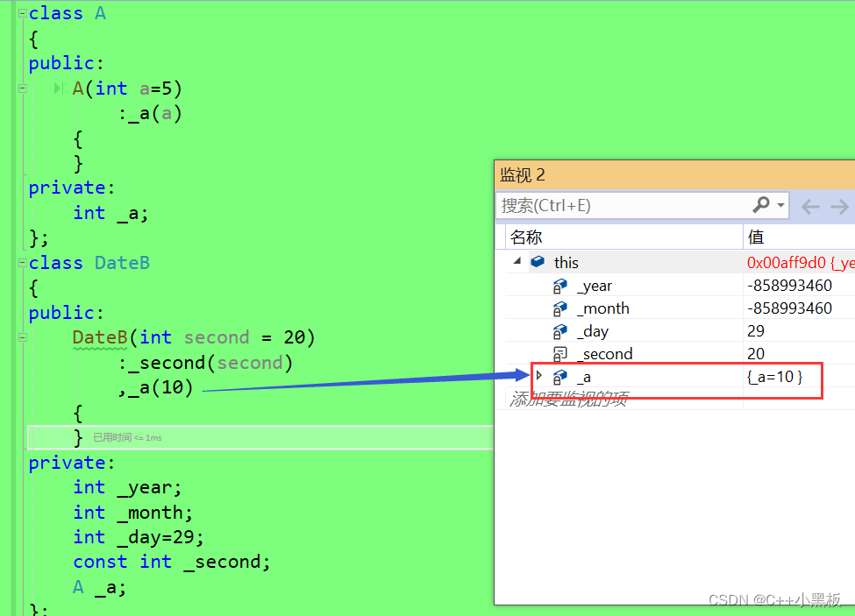
Task: Click the _month field icon
Action: coord(560,308)
